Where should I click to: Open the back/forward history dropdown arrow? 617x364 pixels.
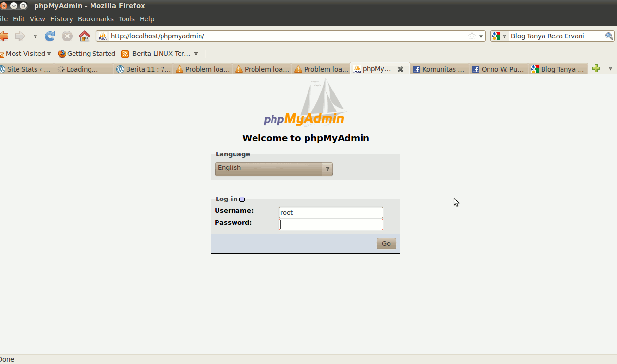pos(35,36)
